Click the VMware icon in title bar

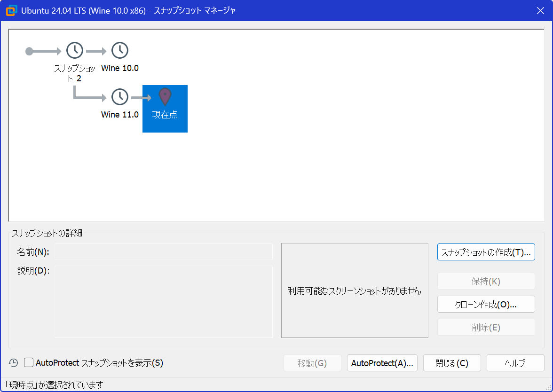coord(11,10)
